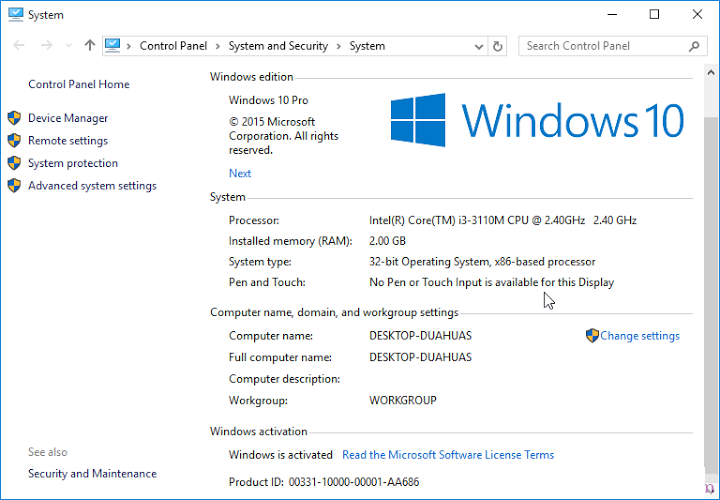Viewport: 720px width, 500px height.
Task: Click the WORKGROUP value
Action: (x=403, y=400)
